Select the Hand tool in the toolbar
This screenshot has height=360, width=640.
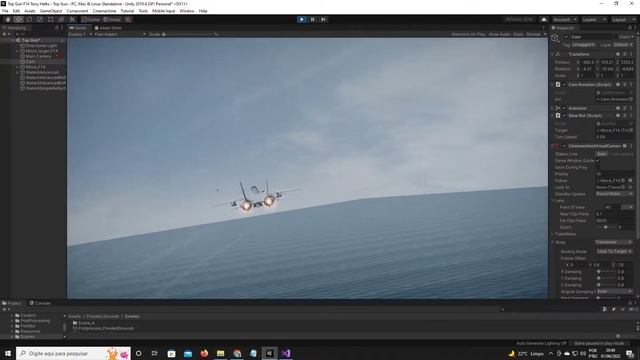tap(8, 20)
